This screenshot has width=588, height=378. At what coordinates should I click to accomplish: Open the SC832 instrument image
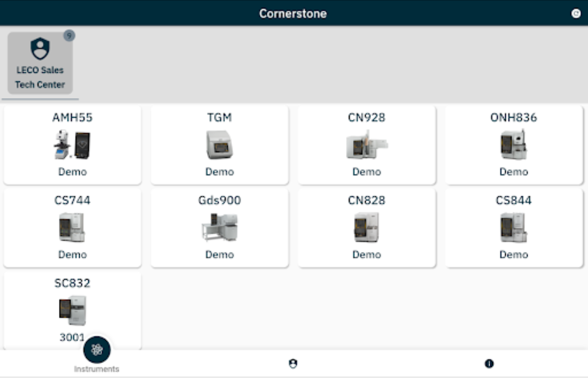[72, 310]
